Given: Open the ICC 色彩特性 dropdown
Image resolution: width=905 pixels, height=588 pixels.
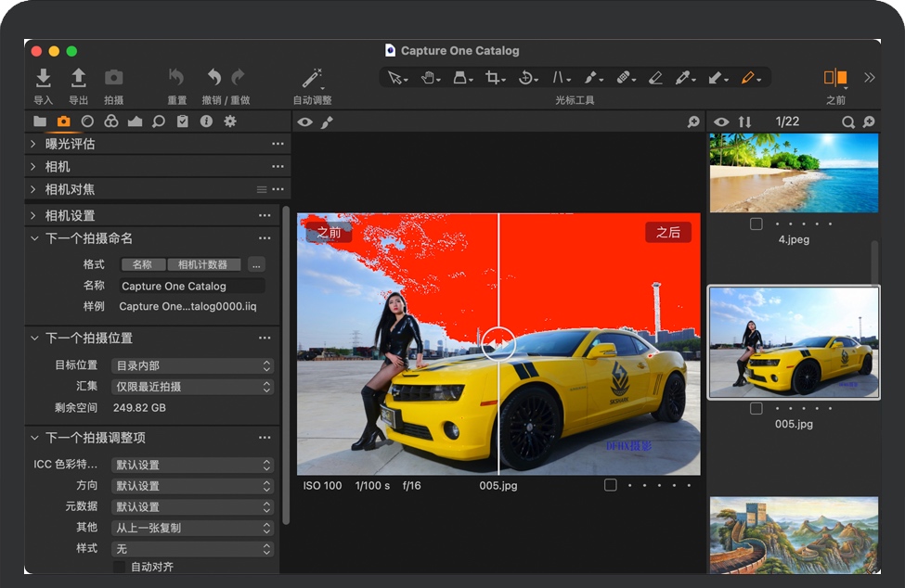Looking at the screenshot, I should point(192,465).
